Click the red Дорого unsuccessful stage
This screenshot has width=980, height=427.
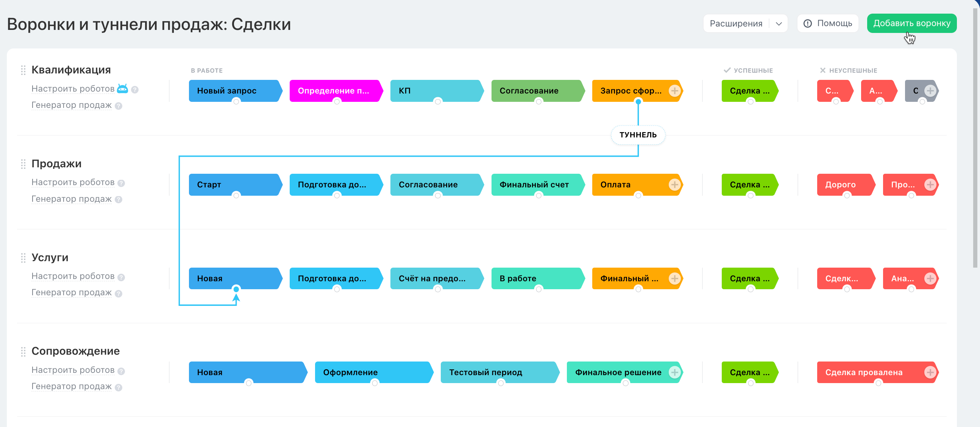pyautogui.click(x=841, y=185)
